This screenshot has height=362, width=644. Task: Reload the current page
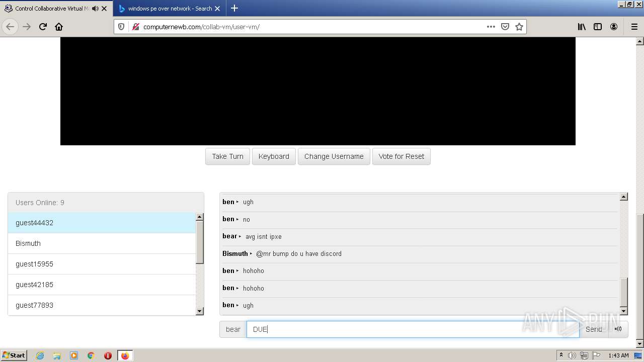pyautogui.click(x=43, y=27)
